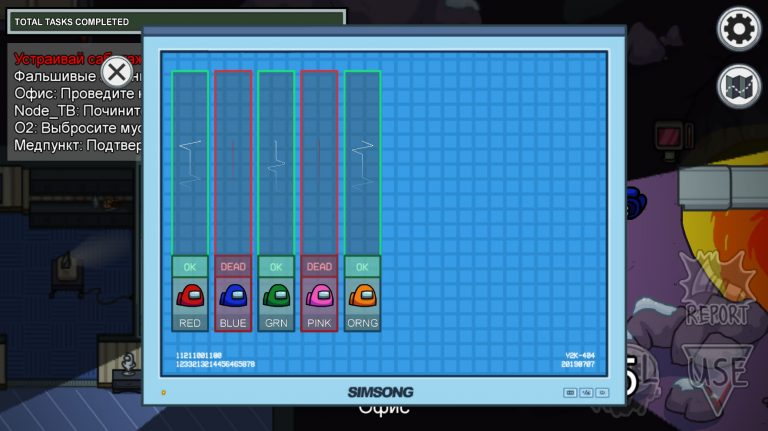Close the vitals monitor with X
This screenshot has height=431, width=768.
tap(117, 73)
